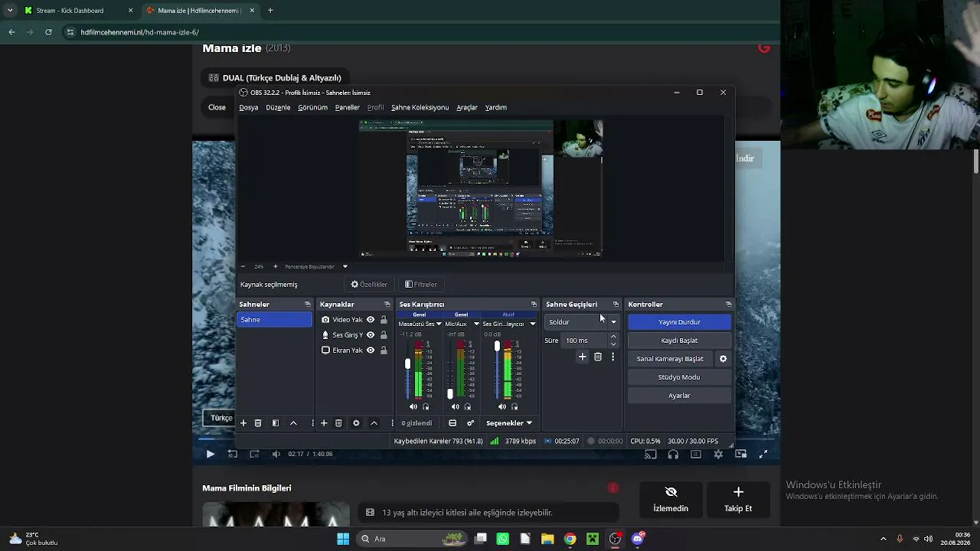Play the Mama video in the browser player

coord(210,454)
